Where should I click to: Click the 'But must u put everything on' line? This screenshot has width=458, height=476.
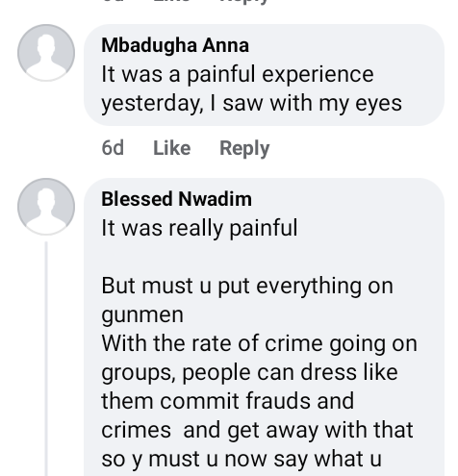click(x=247, y=286)
